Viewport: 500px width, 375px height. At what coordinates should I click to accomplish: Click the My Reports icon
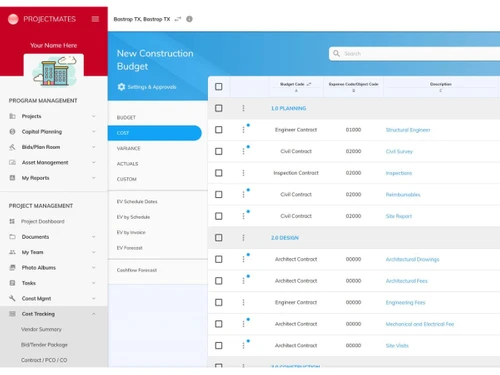coord(12,178)
